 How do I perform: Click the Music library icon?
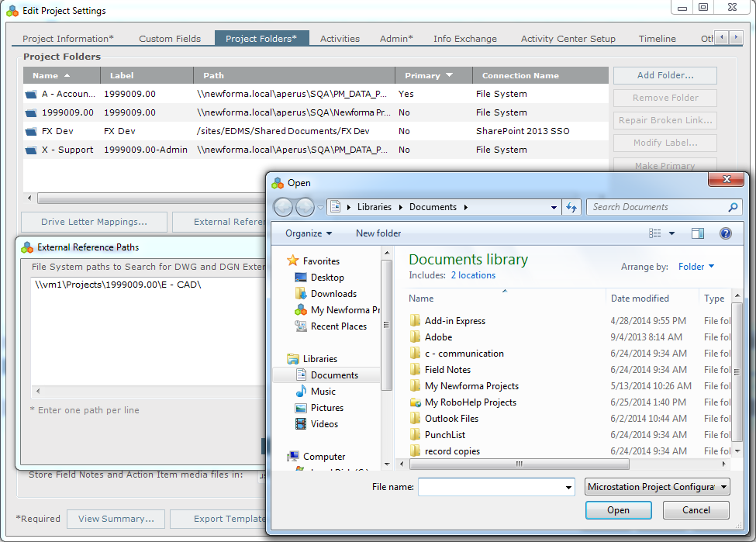click(x=300, y=391)
